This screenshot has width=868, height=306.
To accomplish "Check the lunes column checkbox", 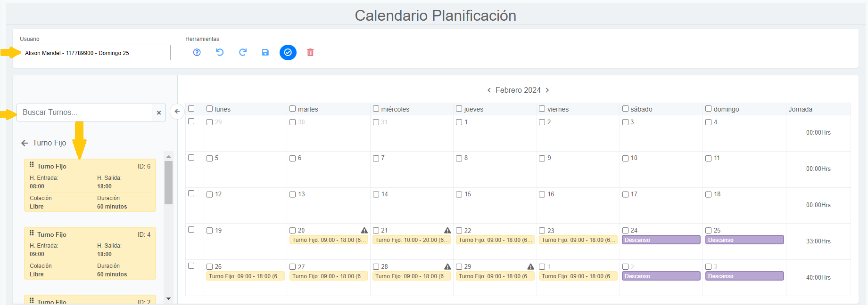I will click(210, 109).
